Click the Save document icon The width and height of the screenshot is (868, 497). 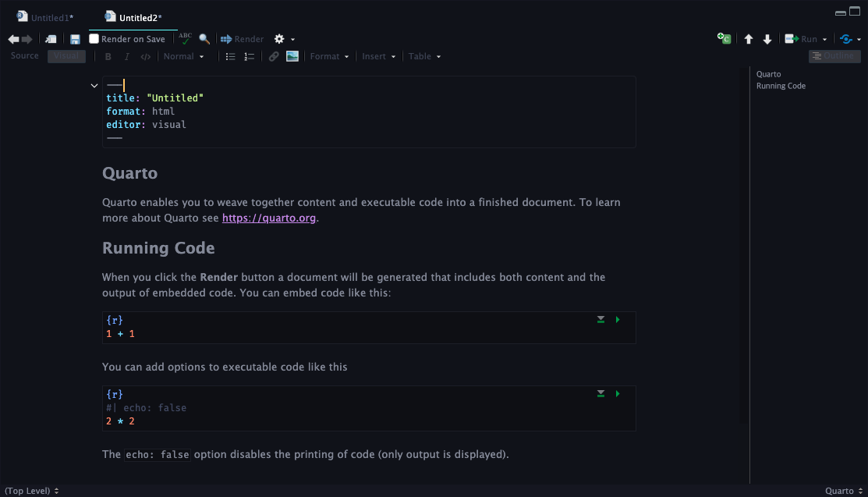(75, 39)
